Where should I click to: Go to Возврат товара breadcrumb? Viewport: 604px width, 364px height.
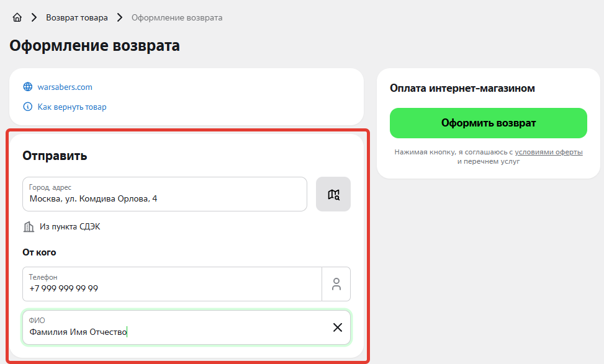click(x=76, y=17)
